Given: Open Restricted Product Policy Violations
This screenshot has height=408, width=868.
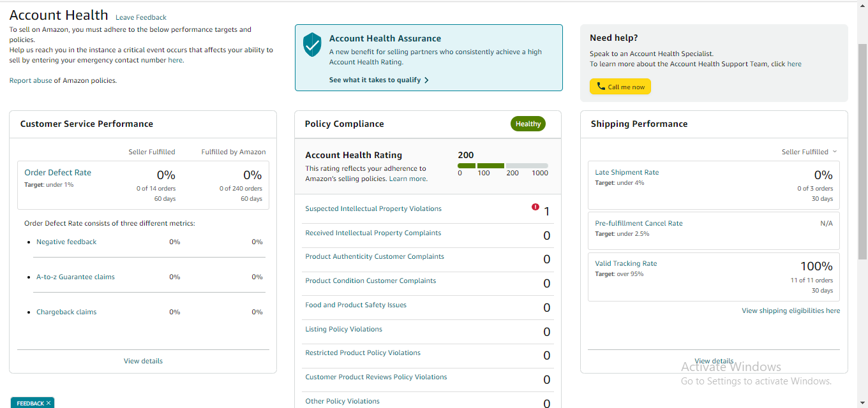Looking at the screenshot, I should click(363, 353).
